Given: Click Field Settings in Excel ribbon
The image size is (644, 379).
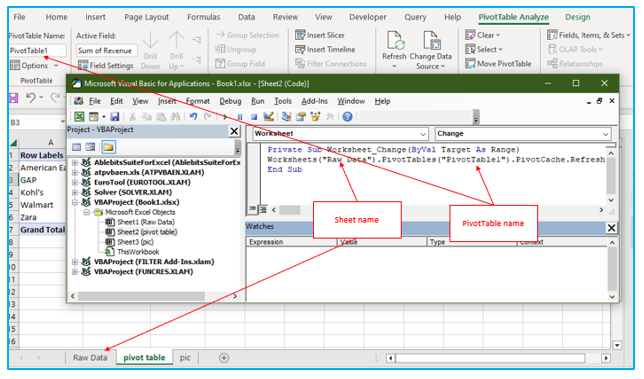Looking at the screenshot, I should pos(106,65).
